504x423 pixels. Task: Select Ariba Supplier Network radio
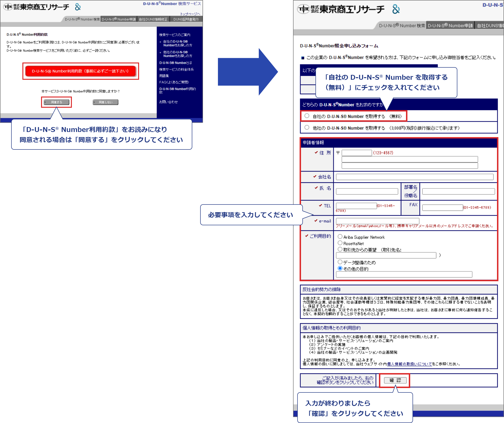click(x=340, y=237)
